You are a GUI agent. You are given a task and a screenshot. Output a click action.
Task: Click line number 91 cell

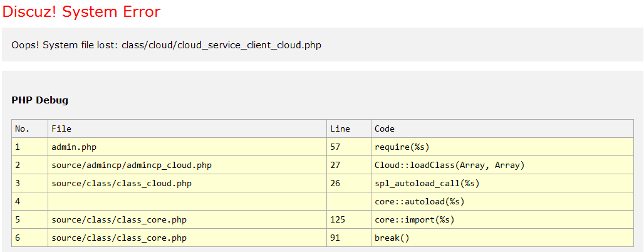[349, 238]
